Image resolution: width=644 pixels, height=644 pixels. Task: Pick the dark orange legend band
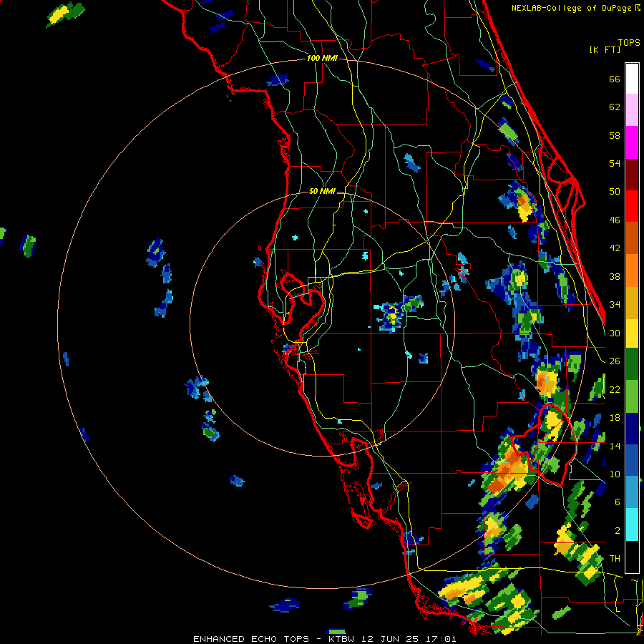pos(632,238)
